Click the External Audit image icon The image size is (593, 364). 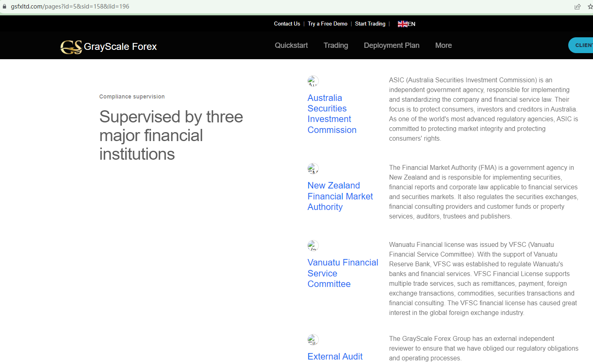click(313, 340)
